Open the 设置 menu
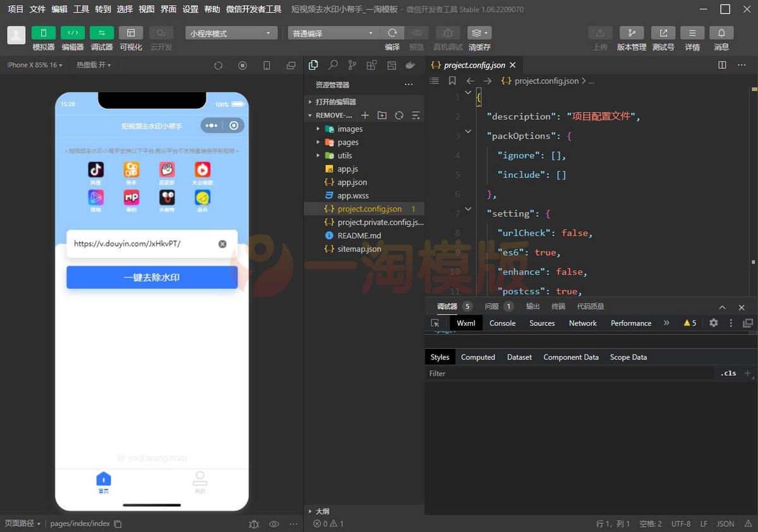 [190, 9]
